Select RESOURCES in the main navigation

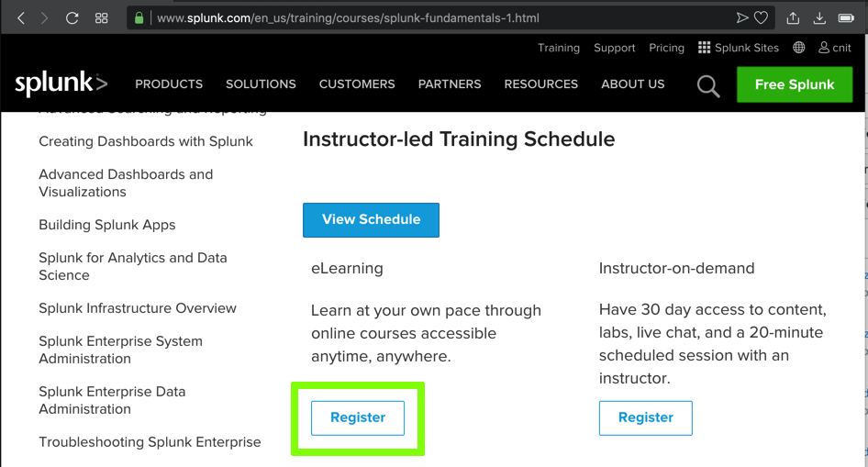pos(540,84)
